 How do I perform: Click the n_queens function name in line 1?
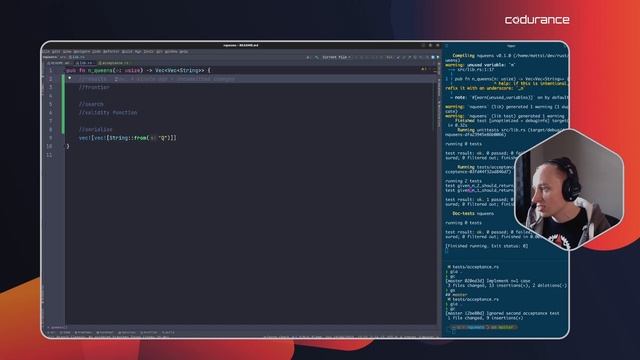tap(99, 71)
